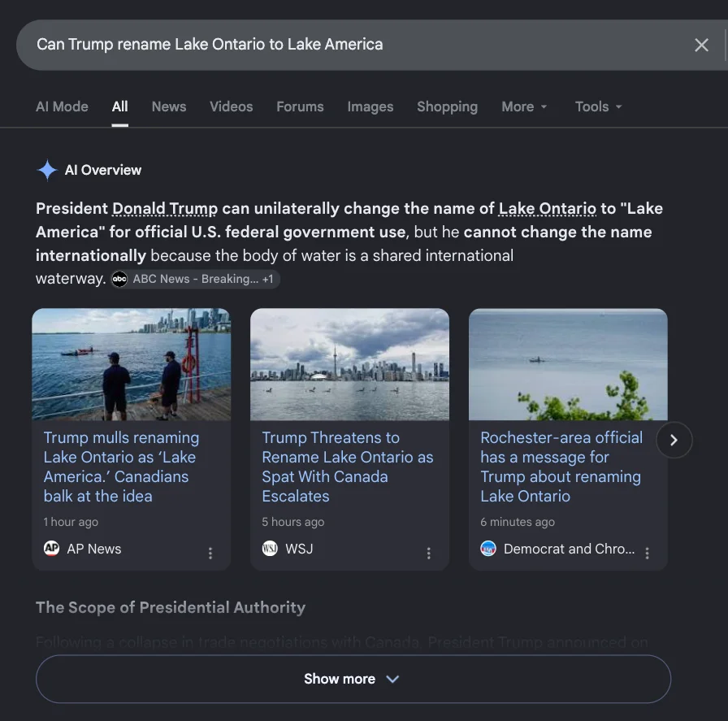Expand the Tools dropdown
Image resolution: width=728 pixels, height=721 pixels.
tap(599, 106)
